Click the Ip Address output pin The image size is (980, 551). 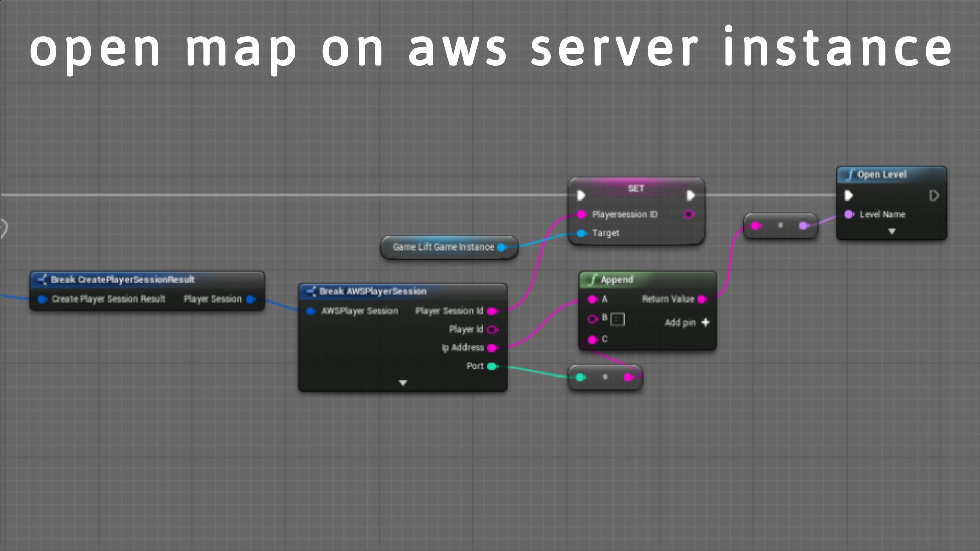pos(493,348)
